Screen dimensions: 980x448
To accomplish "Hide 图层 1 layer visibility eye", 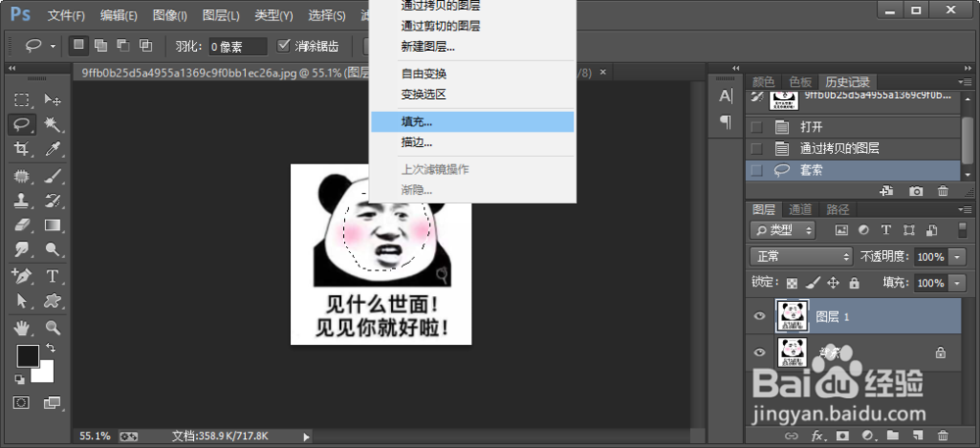I will point(759,317).
